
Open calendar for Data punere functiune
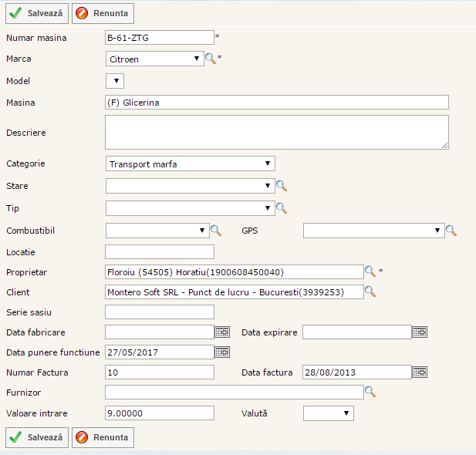(222, 352)
